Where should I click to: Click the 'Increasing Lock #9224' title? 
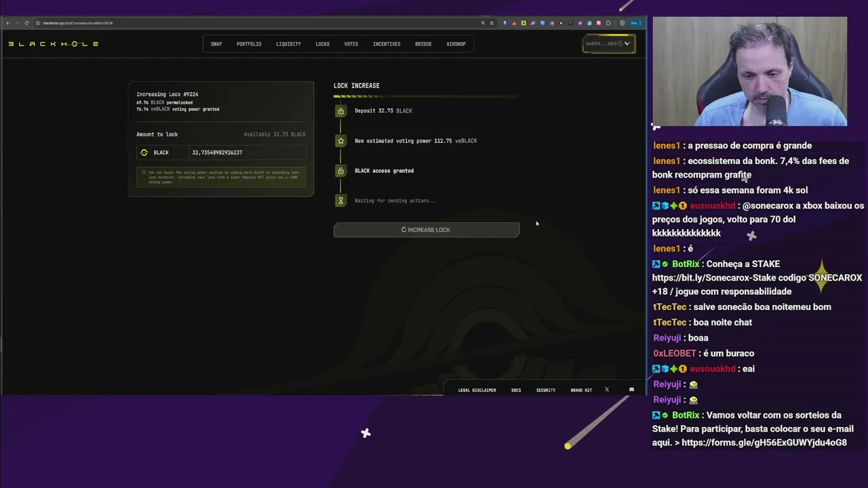point(167,94)
